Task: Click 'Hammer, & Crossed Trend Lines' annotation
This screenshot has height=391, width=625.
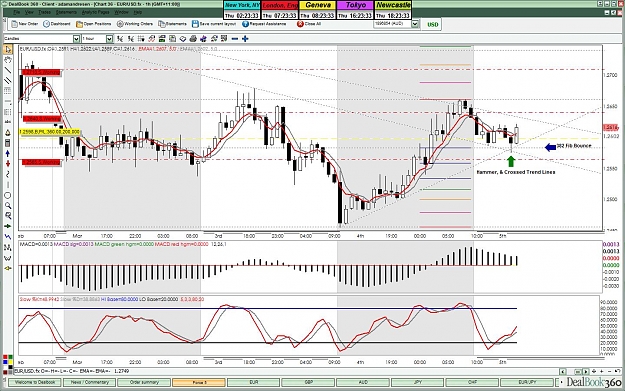Action: coord(516,172)
